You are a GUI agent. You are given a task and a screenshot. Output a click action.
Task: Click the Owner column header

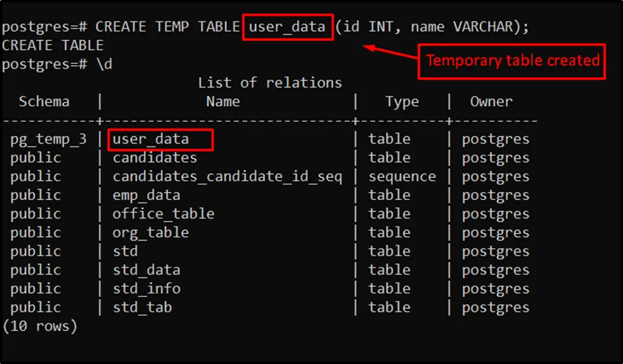click(x=491, y=102)
